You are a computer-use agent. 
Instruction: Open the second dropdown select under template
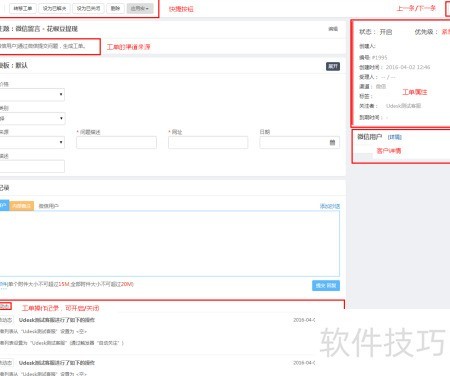(x=32, y=118)
